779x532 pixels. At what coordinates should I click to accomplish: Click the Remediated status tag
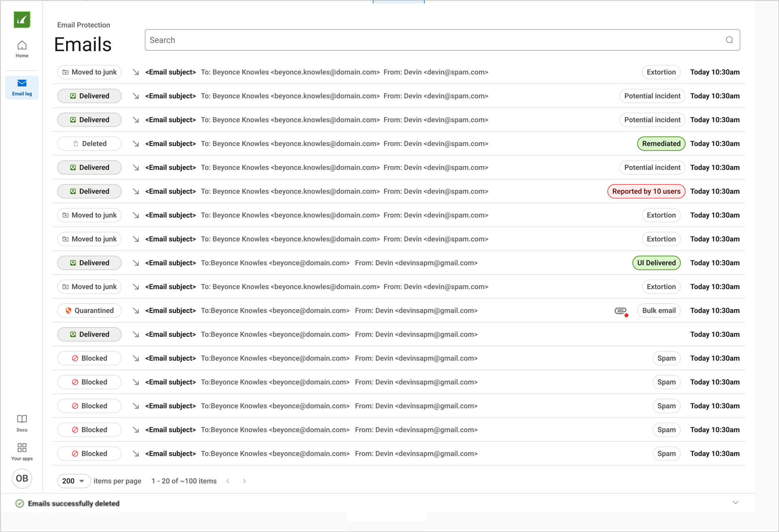[x=661, y=144]
